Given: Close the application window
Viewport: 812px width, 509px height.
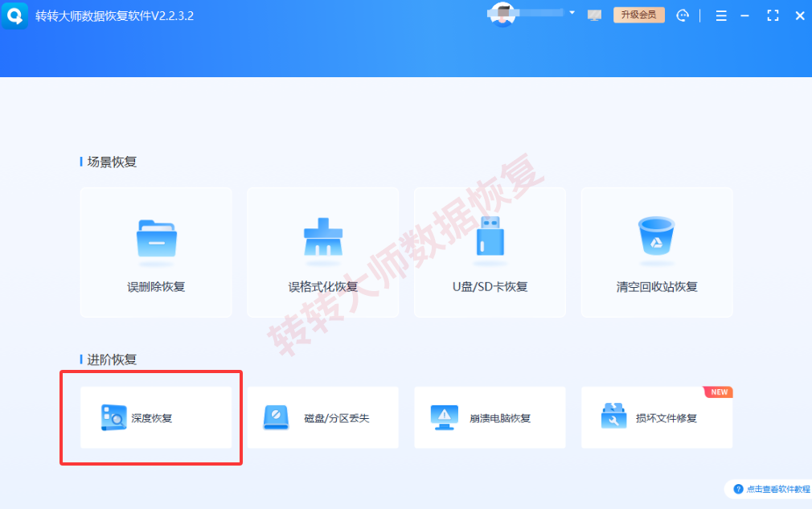Looking at the screenshot, I should click(800, 15).
